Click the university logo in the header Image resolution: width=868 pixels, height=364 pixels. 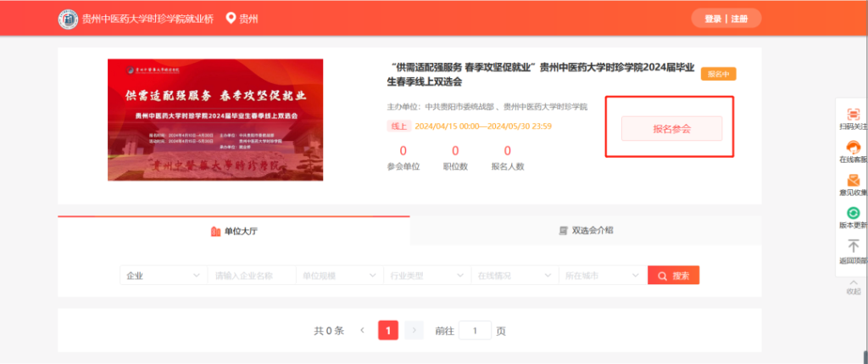[x=68, y=19]
